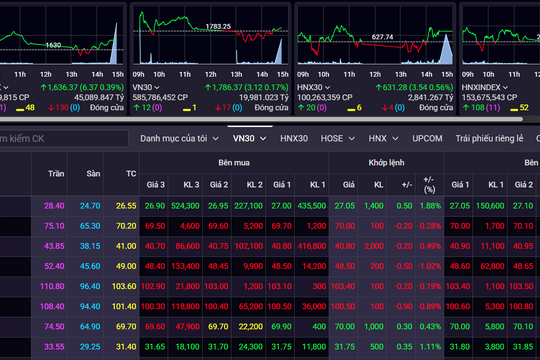The width and height of the screenshot is (540, 360).
Task: Click the HNX30 intraday chart
Action: point(375,35)
